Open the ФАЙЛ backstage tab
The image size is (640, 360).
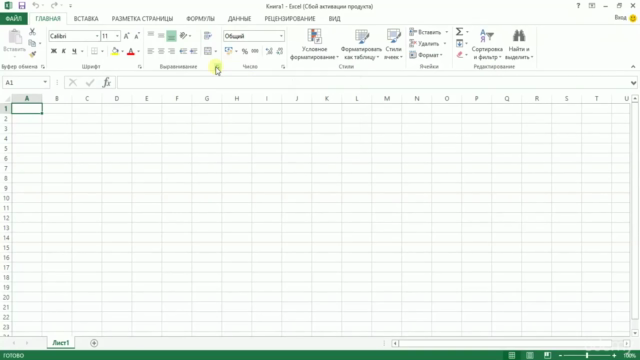pyautogui.click(x=14, y=18)
